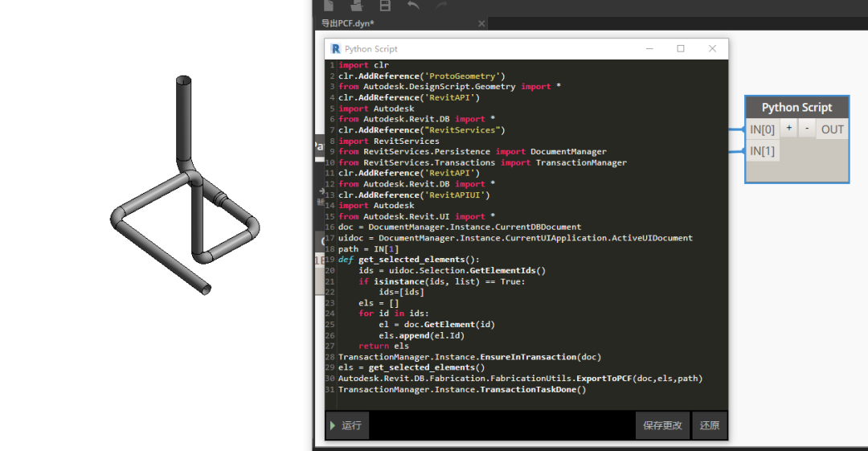Click the OUT port on Python Script node
Screen dimensions: 868x451
coord(832,129)
